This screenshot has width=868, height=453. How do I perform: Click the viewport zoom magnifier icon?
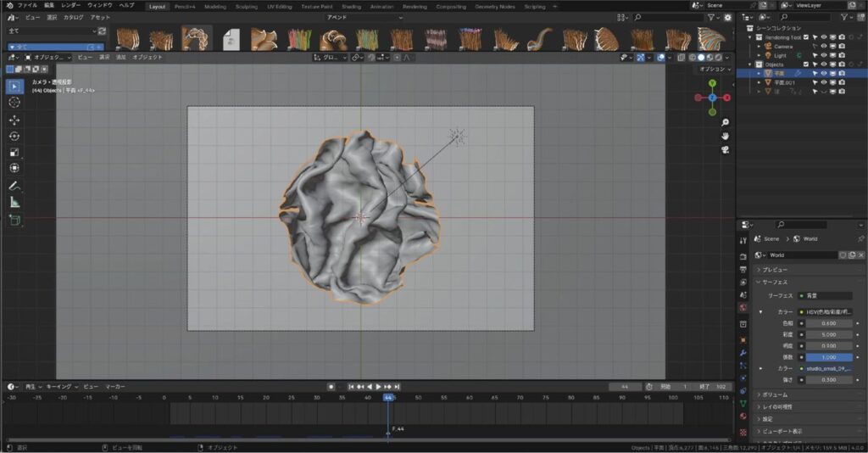click(726, 122)
